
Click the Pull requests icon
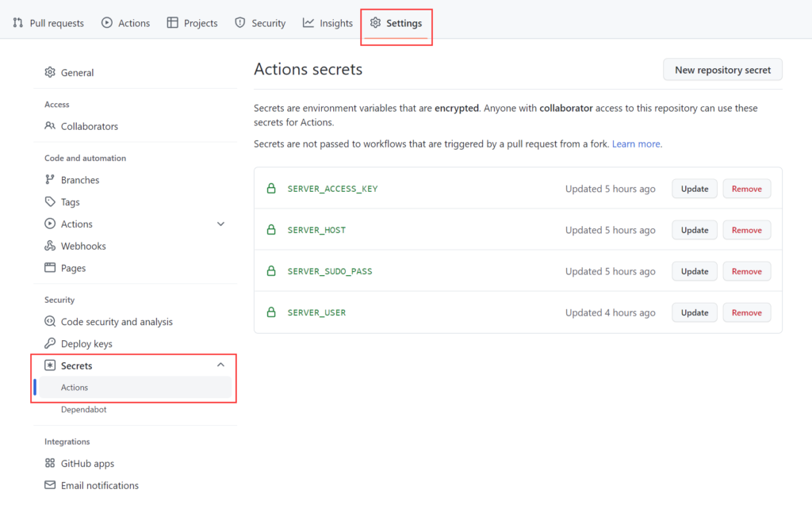(x=18, y=23)
